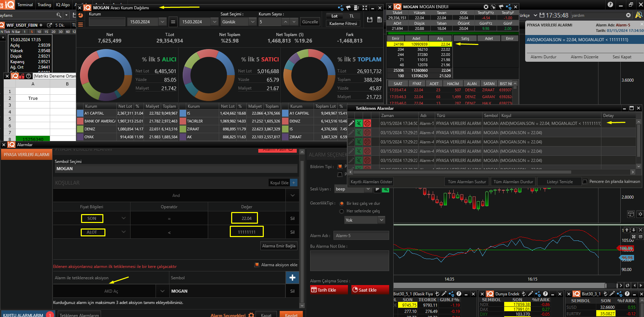This screenshot has height=317, width=644.
Task: Click the Alarm Adı text field
Action: coord(361,235)
